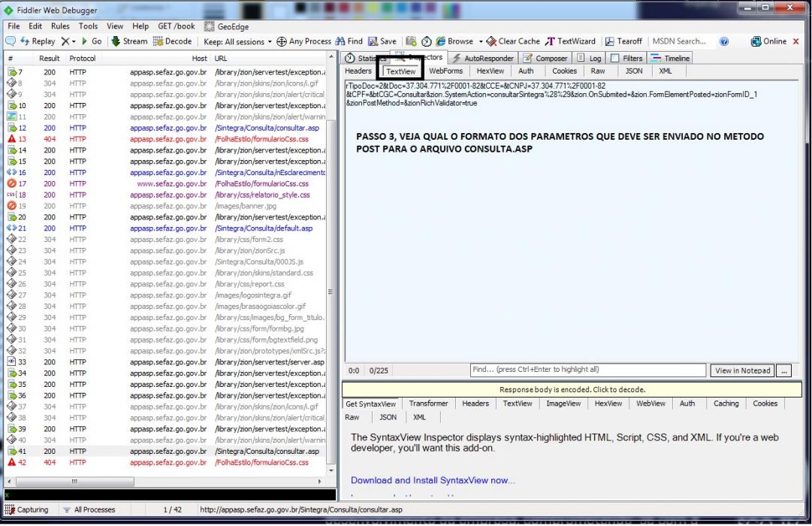Open the Rules menu
Viewport: 812px width, 526px height.
pos(60,26)
